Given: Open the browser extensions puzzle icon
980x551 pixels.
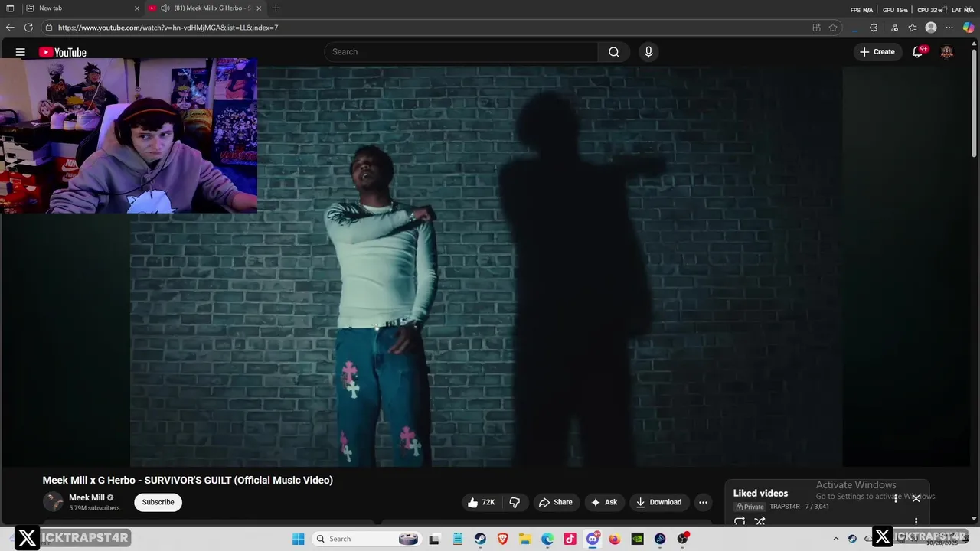Looking at the screenshot, I should (x=874, y=28).
